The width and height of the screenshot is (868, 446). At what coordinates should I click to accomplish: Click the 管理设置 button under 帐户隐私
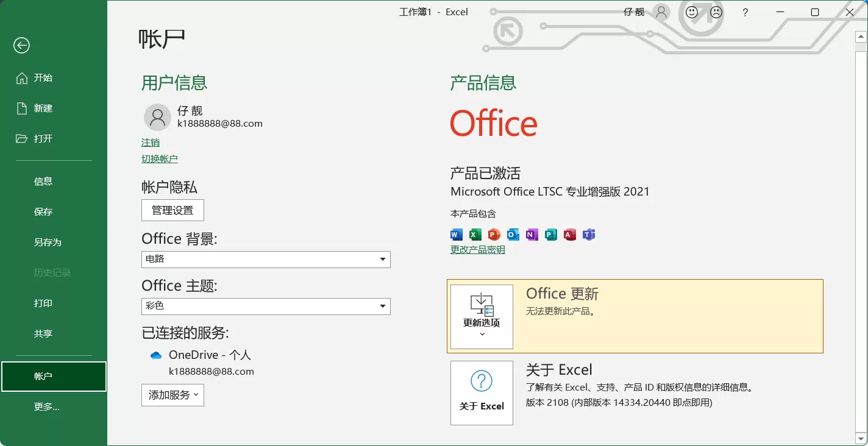coord(173,210)
